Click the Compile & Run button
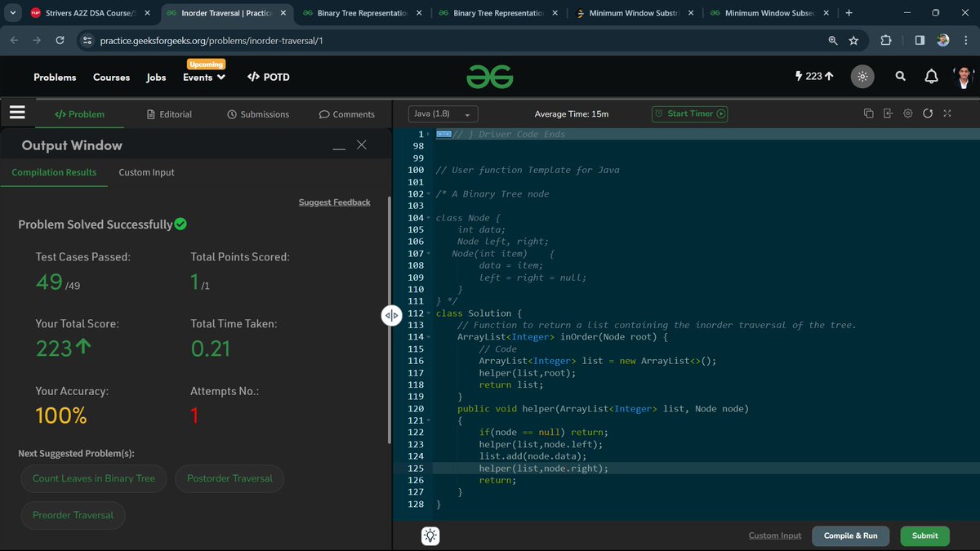This screenshot has width=980, height=551. 851,535
